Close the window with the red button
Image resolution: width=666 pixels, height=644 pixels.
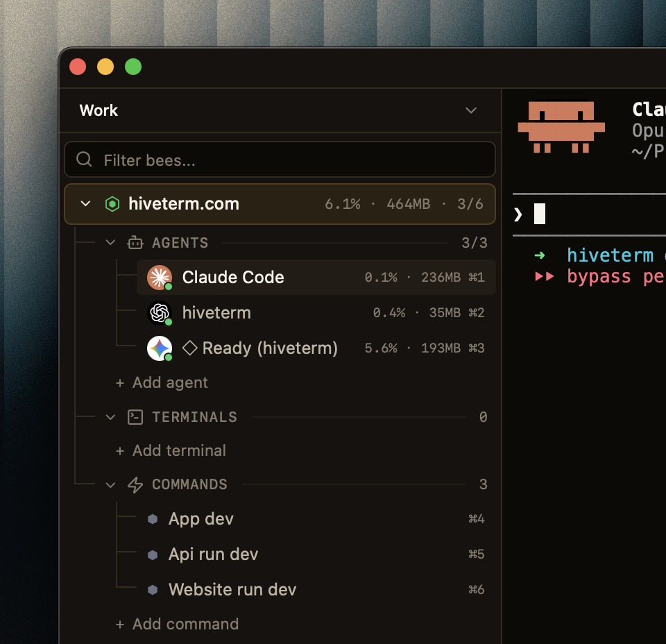(78, 67)
